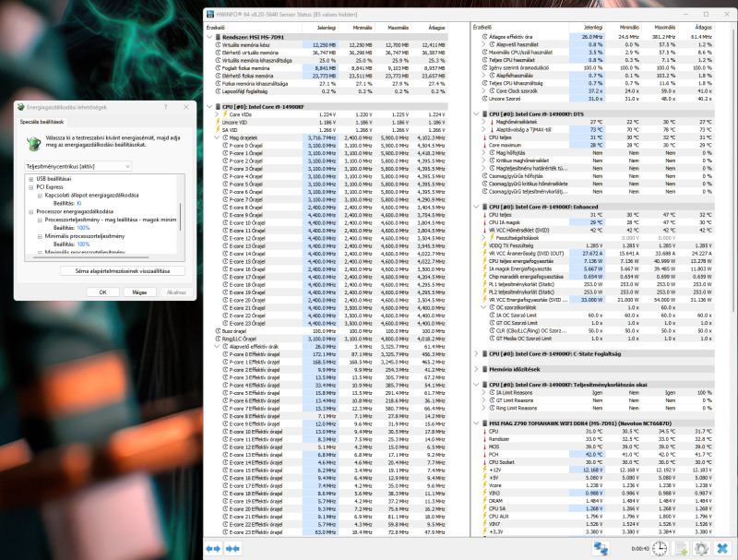Viewport: 738px width, 560px height.
Task: Expand the IA Limit Reasons row
Action: coord(483,392)
